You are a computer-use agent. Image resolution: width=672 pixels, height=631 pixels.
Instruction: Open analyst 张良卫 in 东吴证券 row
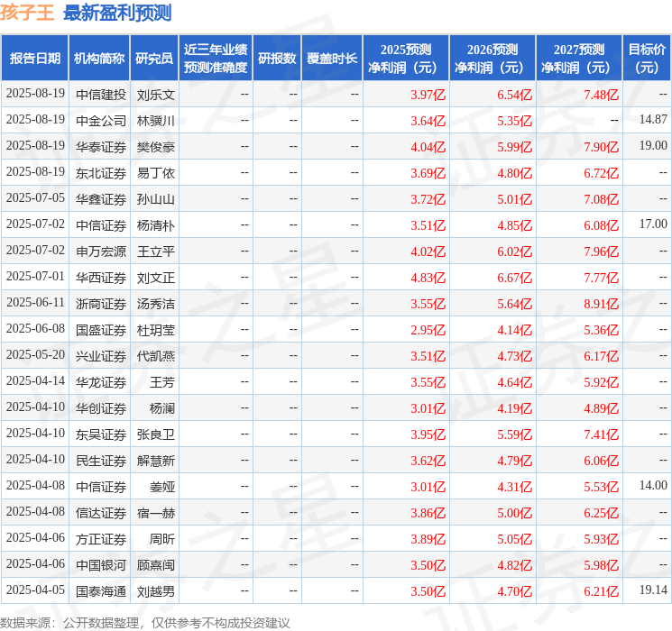tap(155, 434)
